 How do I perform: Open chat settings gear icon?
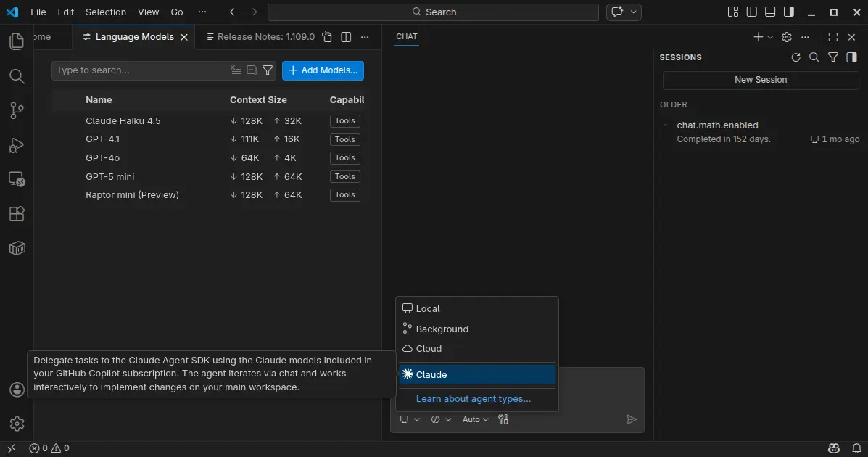click(x=786, y=37)
